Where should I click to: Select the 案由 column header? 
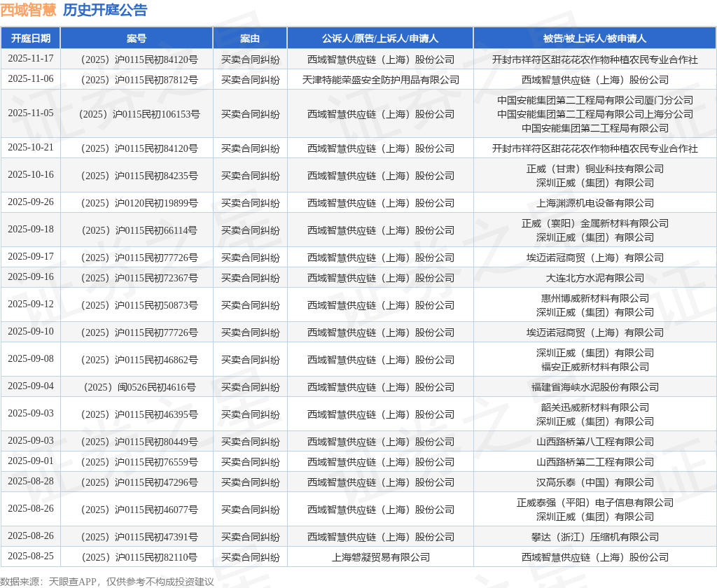click(x=250, y=38)
